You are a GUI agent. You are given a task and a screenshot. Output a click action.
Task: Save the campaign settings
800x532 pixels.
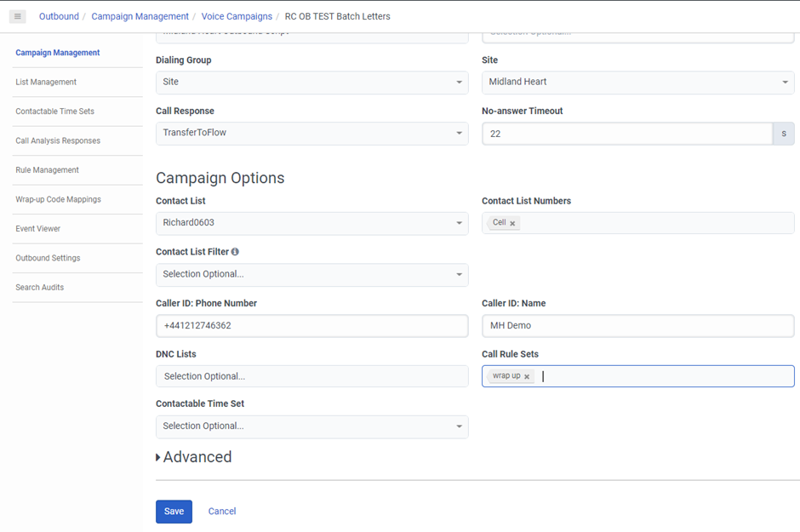174,512
